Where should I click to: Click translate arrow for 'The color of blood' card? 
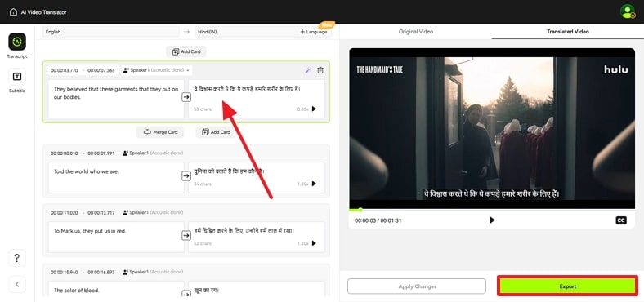click(186, 293)
